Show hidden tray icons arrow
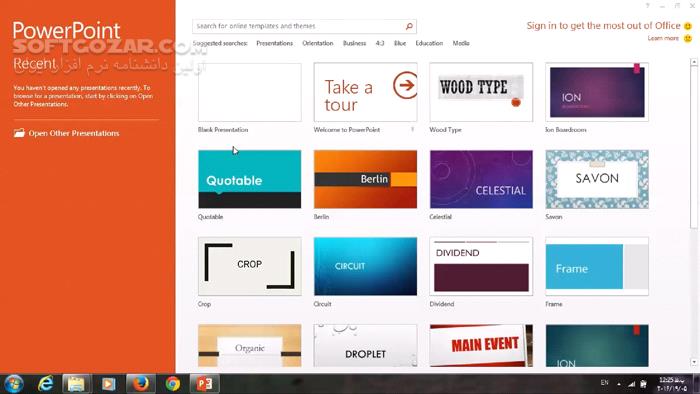The width and height of the screenshot is (700, 394). coord(619,383)
